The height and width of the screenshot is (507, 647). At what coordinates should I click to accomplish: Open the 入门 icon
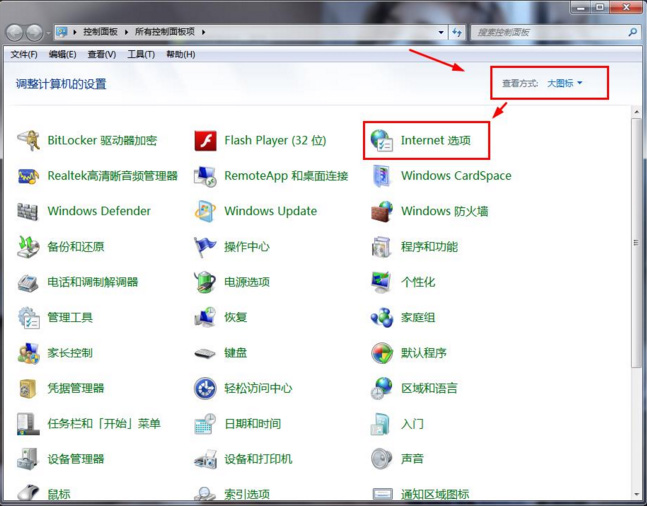[x=380, y=424]
